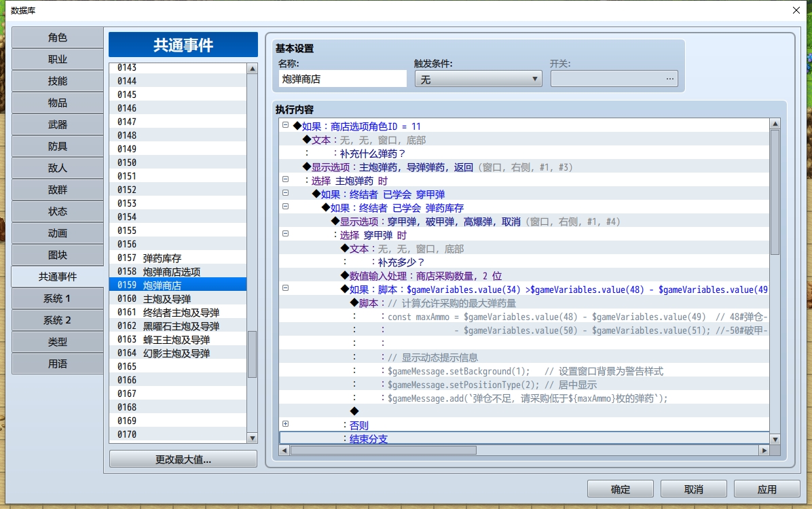Collapse the 选择 主炮弹药 时 branch
Viewport: 812px width, 509px height.
[x=285, y=179]
